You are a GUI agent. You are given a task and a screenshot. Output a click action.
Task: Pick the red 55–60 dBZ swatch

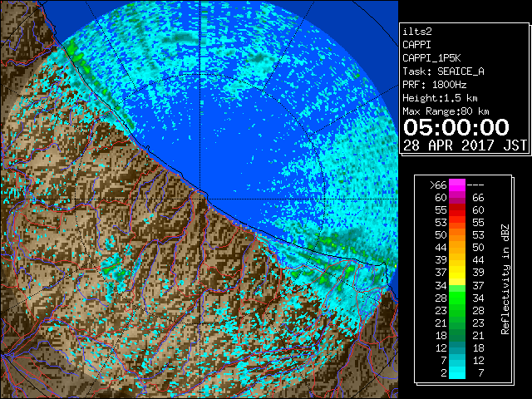[x=457, y=210]
